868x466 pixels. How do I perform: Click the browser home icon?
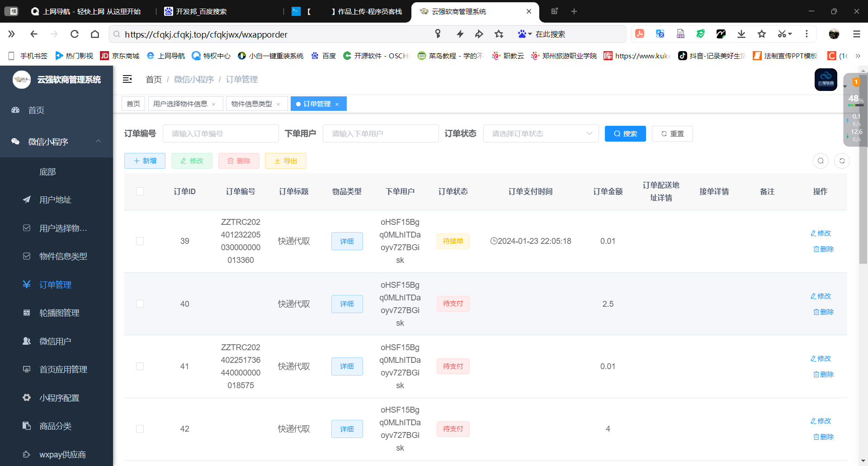(x=95, y=34)
